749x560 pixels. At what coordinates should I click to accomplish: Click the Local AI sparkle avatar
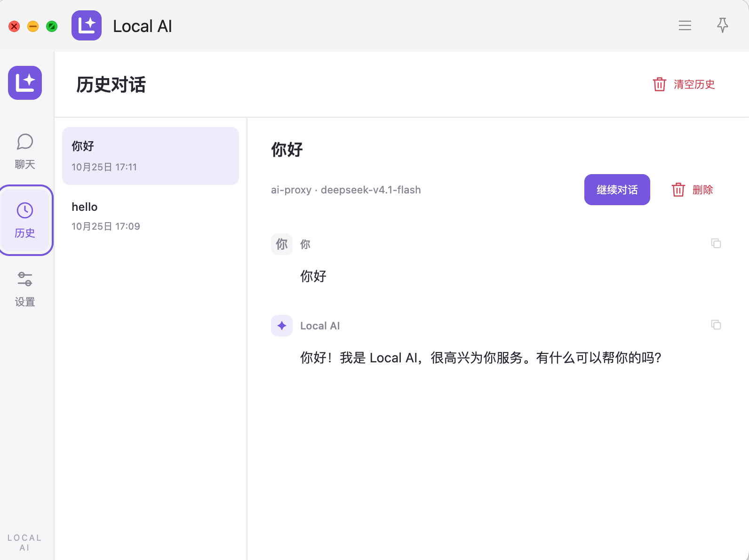(x=282, y=326)
